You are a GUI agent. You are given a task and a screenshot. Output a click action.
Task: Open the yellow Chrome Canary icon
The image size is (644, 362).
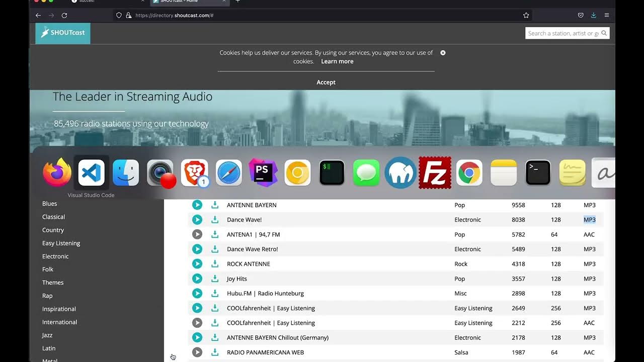pyautogui.click(x=297, y=172)
